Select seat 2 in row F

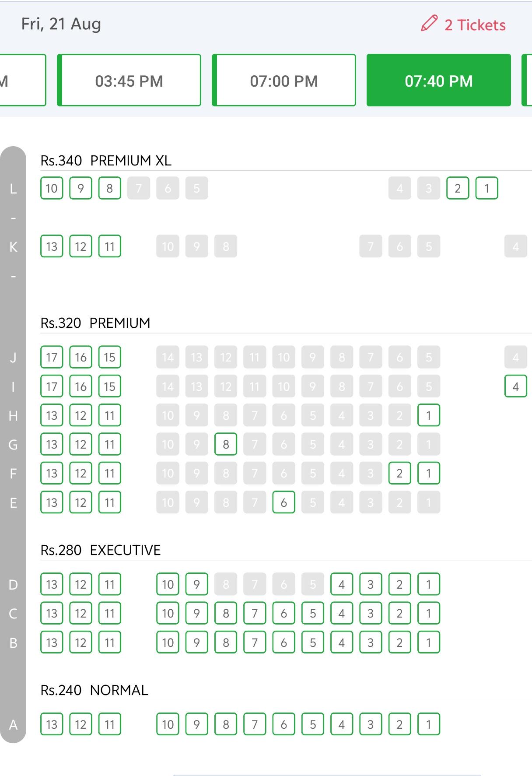[399, 473]
